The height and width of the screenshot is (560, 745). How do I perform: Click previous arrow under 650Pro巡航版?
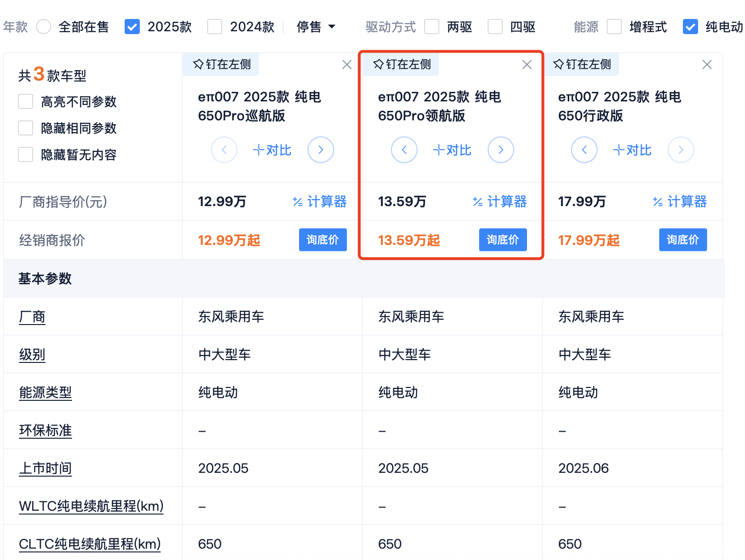point(224,150)
